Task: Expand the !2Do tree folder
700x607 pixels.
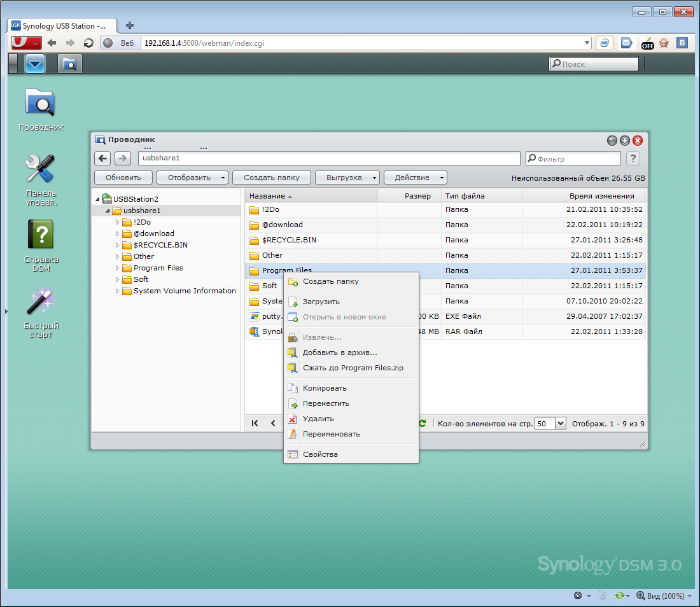Action: (x=118, y=222)
